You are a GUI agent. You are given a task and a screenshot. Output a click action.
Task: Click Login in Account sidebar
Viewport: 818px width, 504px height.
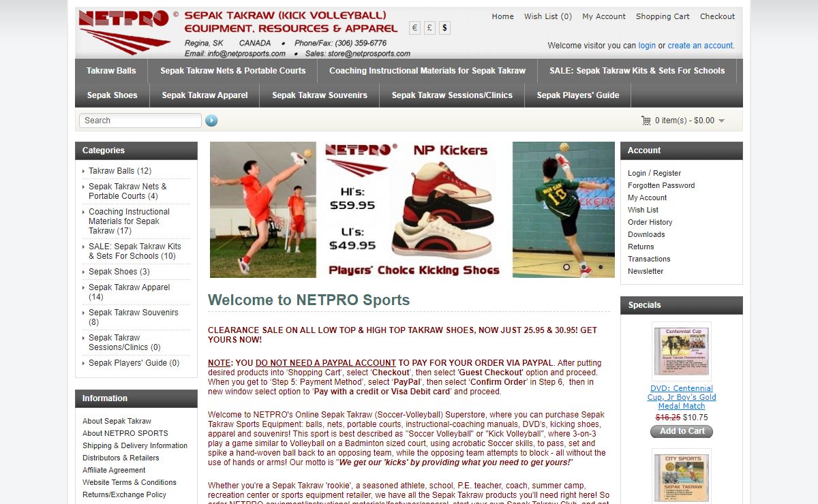coord(637,173)
